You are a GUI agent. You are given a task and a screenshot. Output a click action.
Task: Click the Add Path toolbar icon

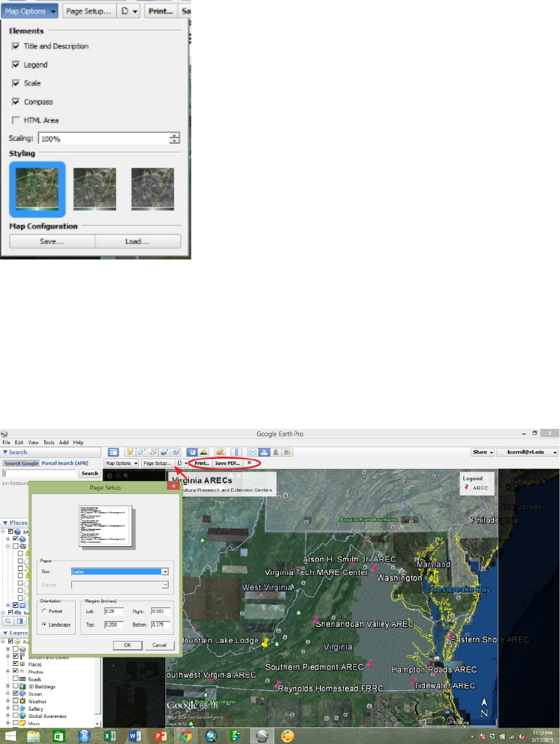point(153,453)
